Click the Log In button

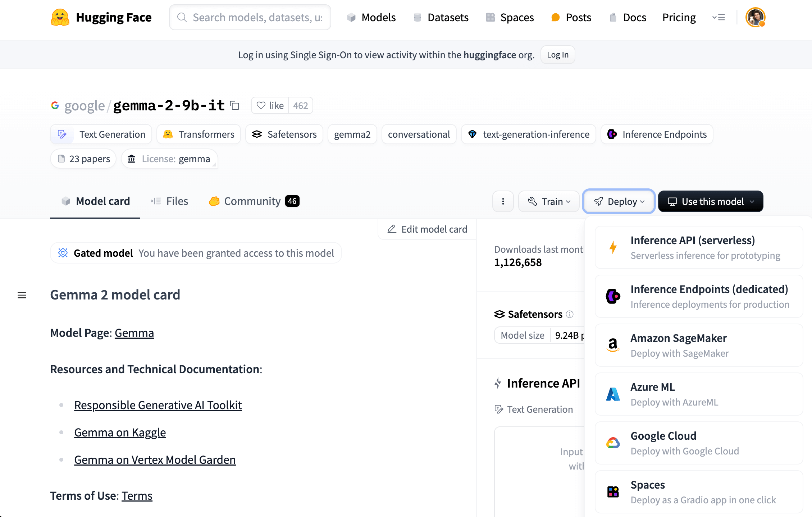coord(557,55)
